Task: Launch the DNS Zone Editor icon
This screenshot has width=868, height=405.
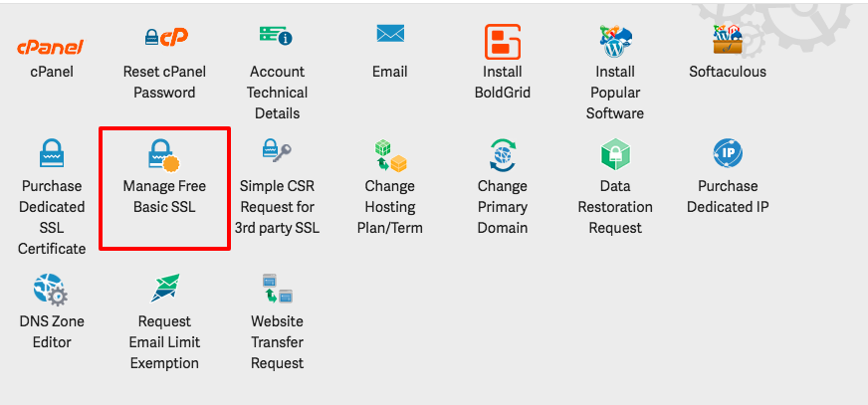Action: [52, 290]
